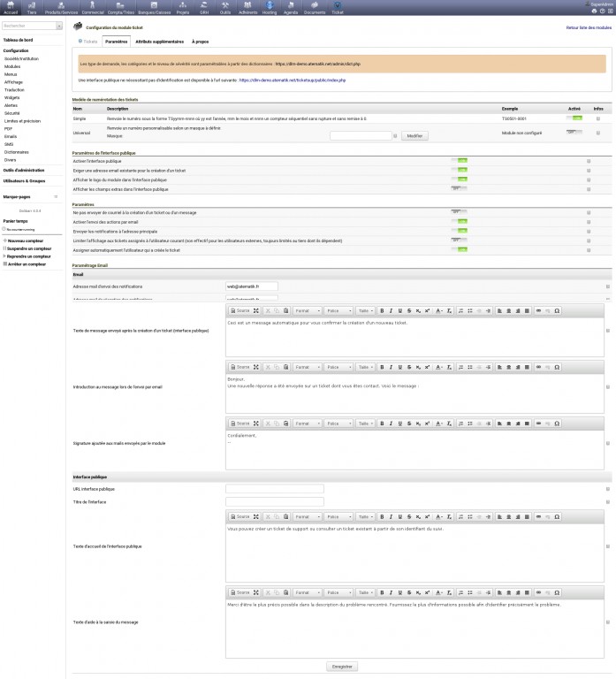This screenshot has width=616, height=679.
Task: Open Police dropdown in signature editor
Action: pyautogui.click(x=338, y=423)
